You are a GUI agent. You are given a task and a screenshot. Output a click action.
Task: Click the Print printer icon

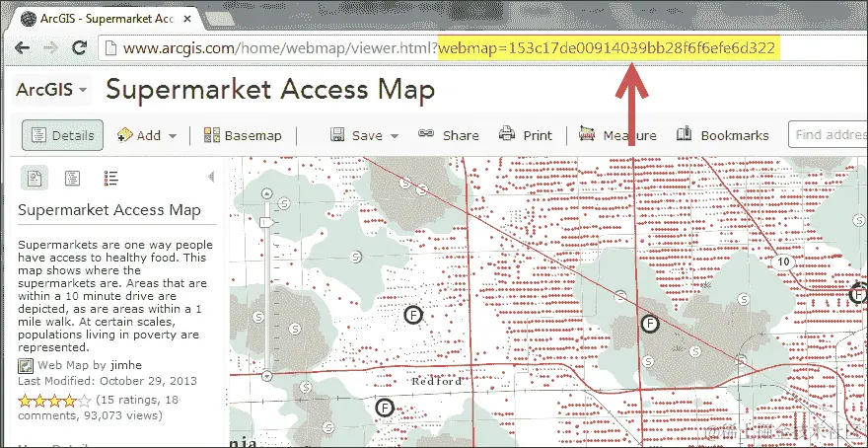coord(507,133)
